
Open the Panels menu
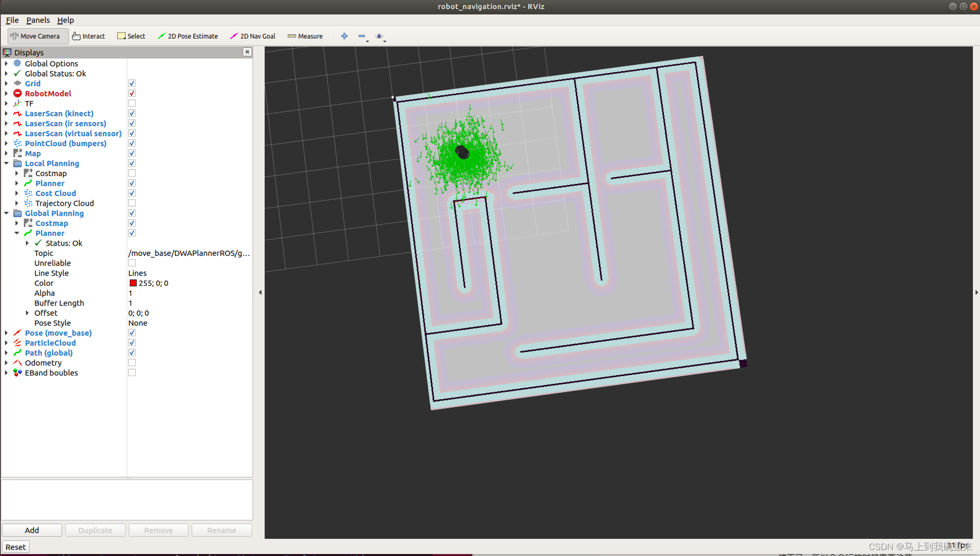click(37, 20)
